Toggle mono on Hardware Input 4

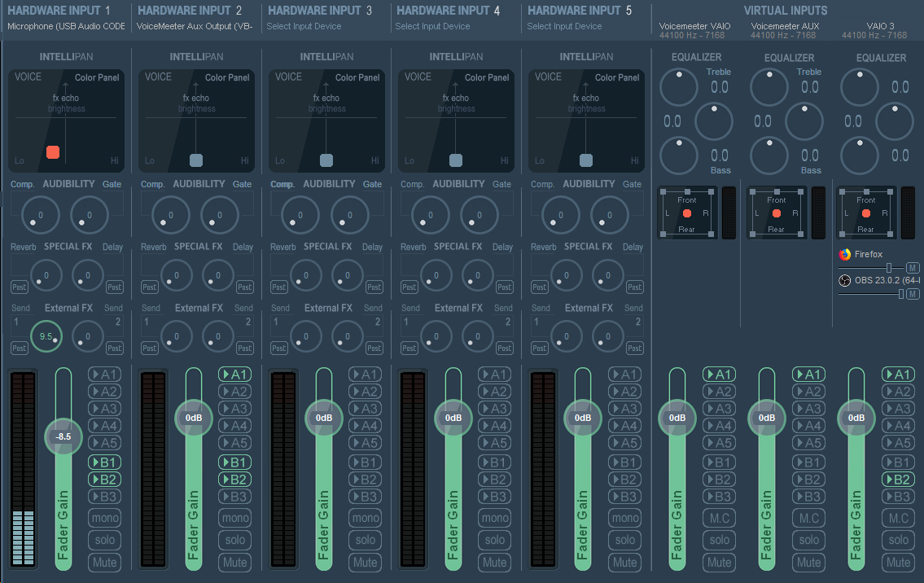pyautogui.click(x=495, y=518)
